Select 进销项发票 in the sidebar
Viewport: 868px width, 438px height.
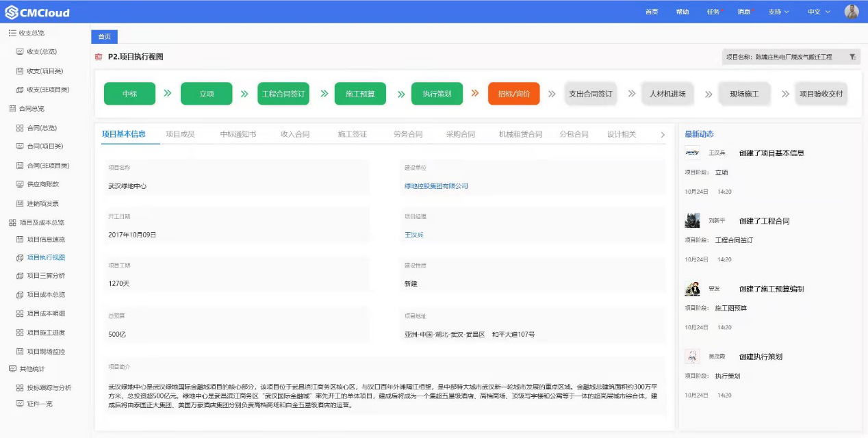tap(42, 203)
